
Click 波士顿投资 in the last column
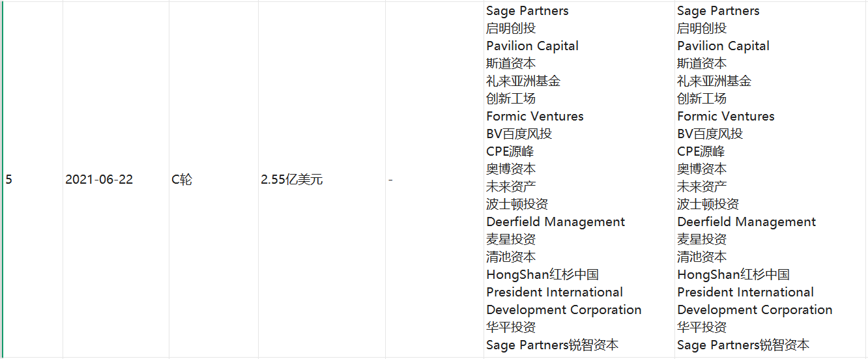pos(708,205)
